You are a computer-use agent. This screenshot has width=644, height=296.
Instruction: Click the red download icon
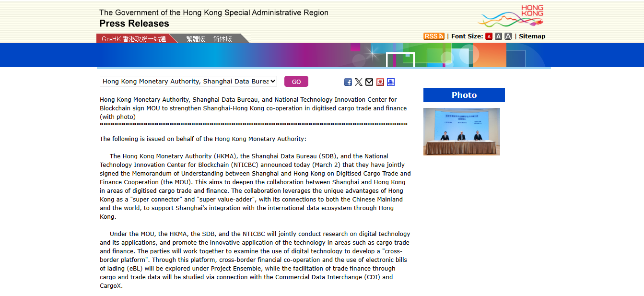coord(380,82)
